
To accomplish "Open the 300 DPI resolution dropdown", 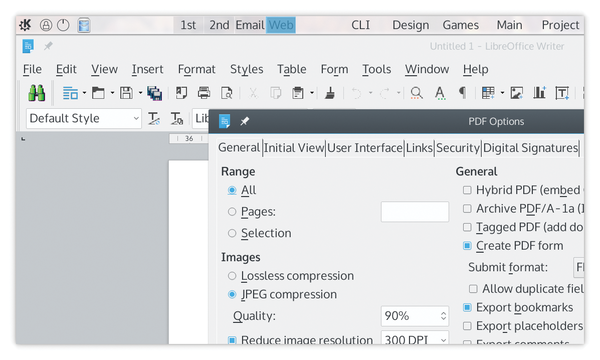I will pos(415,337).
